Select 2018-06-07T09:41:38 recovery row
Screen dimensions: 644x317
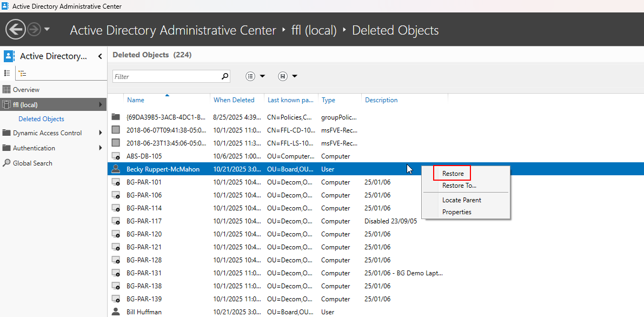point(375,130)
